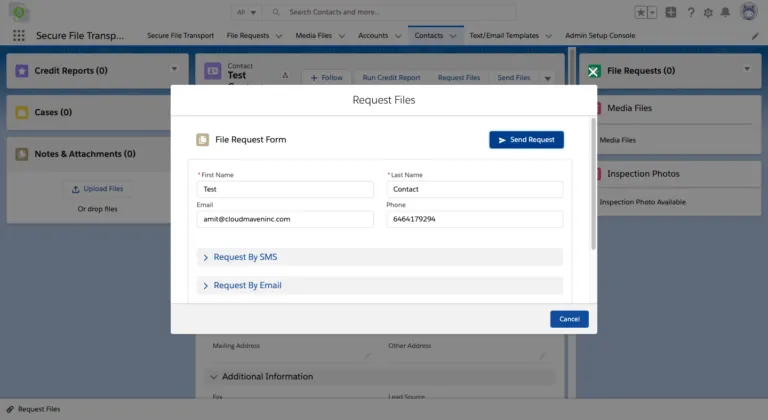768x420 pixels.
Task: Switch to the Media Files tab
Action: pyautogui.click(x=313, y=36)
